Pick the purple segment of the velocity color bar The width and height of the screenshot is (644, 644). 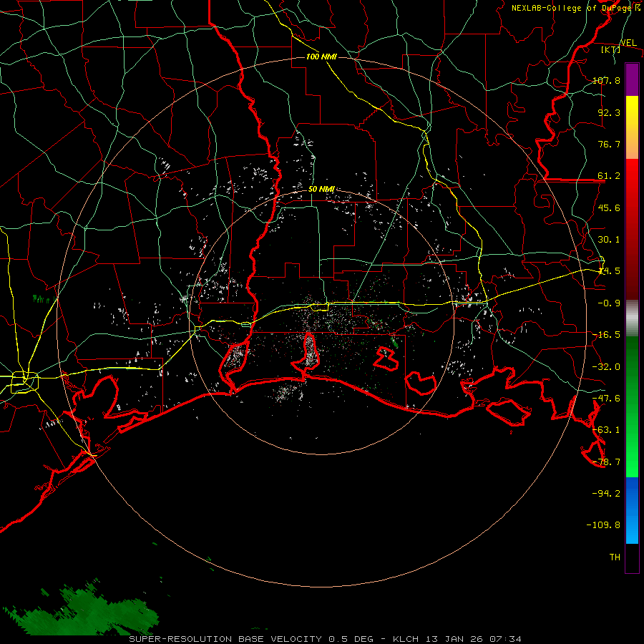(x=632, y=79)
